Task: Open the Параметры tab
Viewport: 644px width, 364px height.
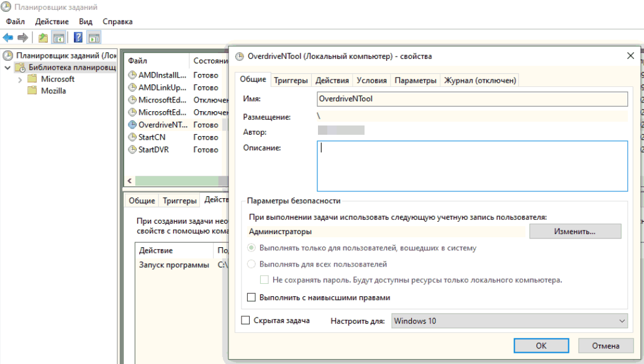Action: [415, 81]
